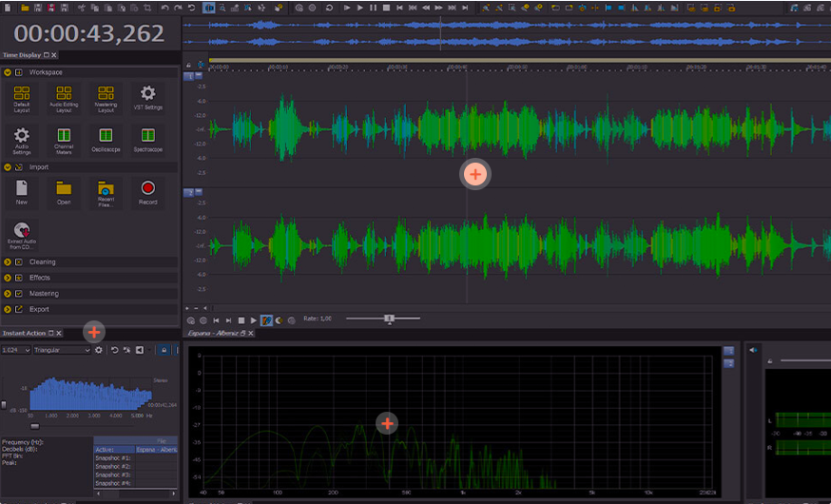Screen dimensions: 831x504
Task: Go to end from top transport
Action: tap(465, 8)
